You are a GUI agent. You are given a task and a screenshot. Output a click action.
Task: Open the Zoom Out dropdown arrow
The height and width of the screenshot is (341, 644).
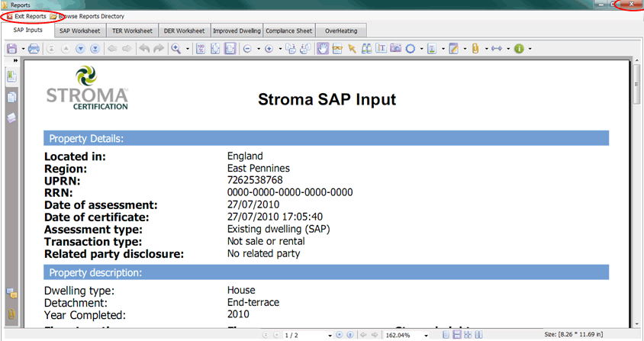tap(259, 49)
